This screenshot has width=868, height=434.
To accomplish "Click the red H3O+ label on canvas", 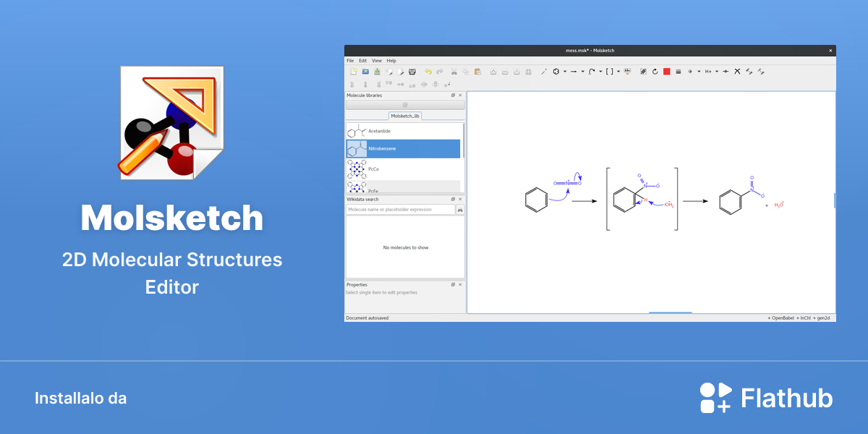I will coord(779,205).
